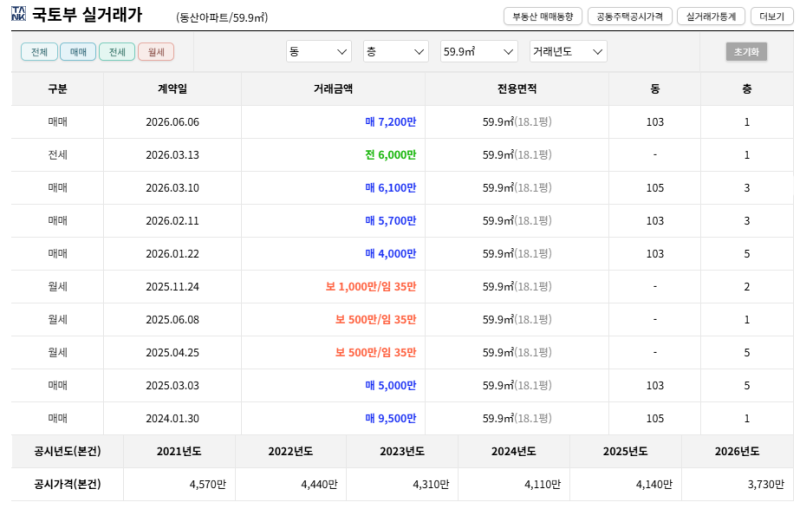Click the price 매 4,000만
The image size is (800, 509).
[391, 253]
